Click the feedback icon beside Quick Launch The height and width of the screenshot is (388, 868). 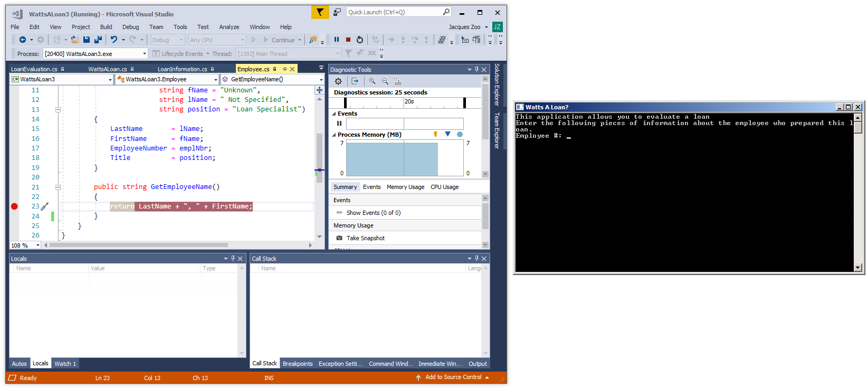pyautogui.click(x=337, y=12)
